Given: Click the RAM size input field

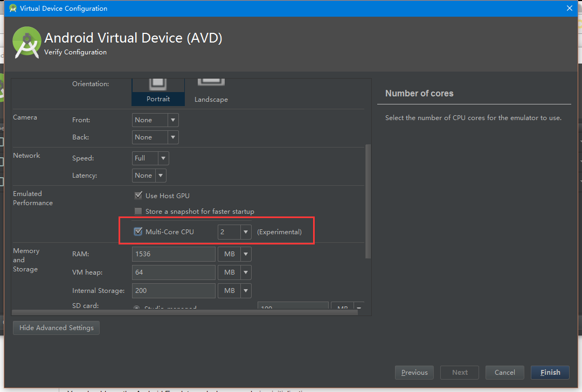Looking at the screenshot, I should click(x=174, y=254).
